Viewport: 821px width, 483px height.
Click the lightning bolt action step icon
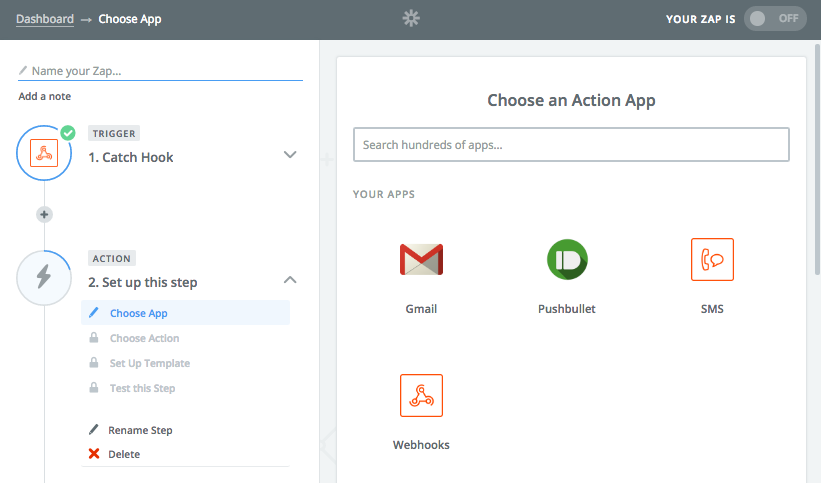coord(44,277)
